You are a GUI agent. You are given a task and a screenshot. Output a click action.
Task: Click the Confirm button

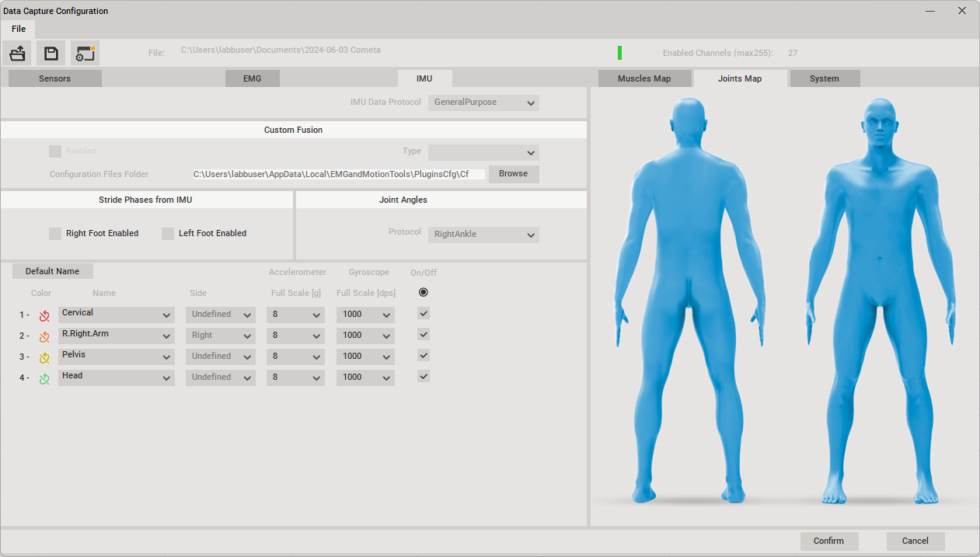pos(829,541)
